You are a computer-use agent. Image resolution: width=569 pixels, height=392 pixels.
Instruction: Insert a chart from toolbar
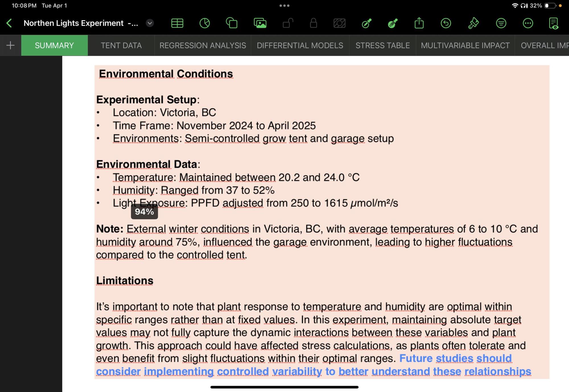click(x=205, y=23)
